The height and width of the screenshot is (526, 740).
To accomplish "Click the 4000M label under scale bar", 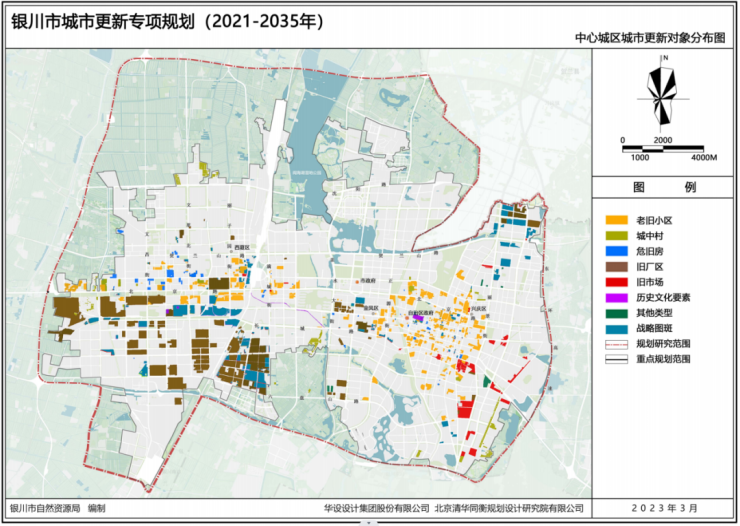I will 704,158.
